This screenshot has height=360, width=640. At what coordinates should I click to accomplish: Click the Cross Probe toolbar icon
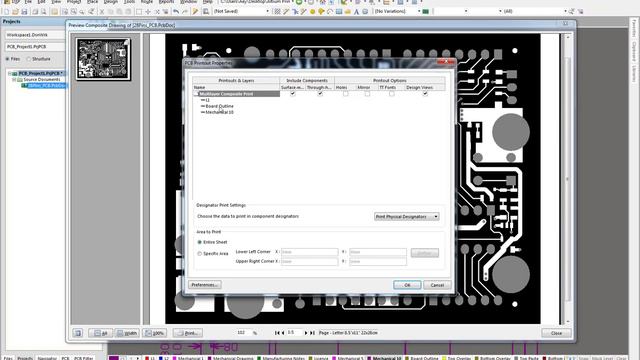click(x=196, y=12)
